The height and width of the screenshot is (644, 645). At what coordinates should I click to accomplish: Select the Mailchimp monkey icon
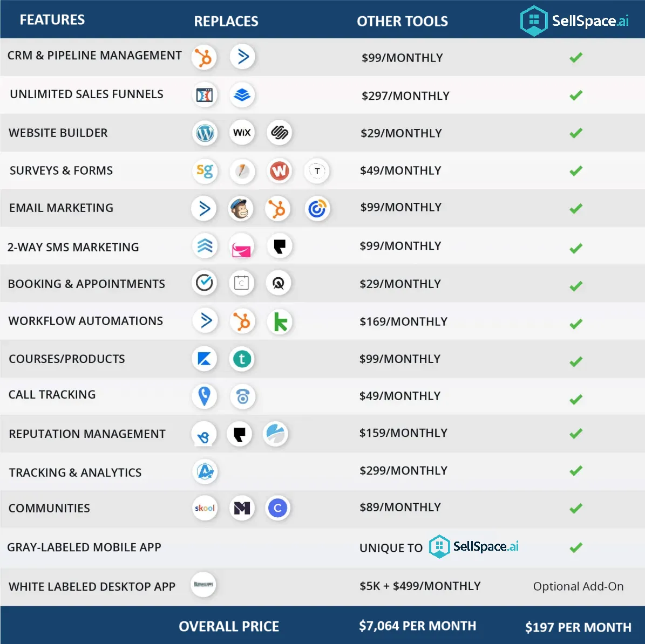point(241,208)
